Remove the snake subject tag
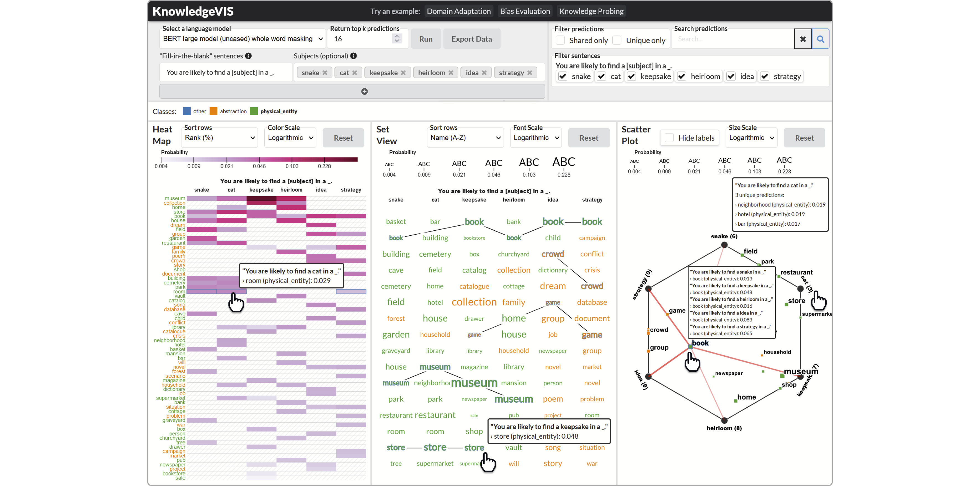Viewport: 980px width, 486px height. (324, 73)
